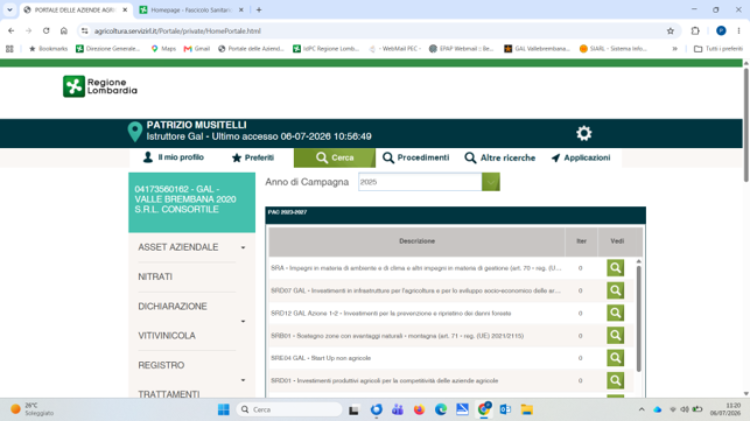750x421 pixels.
Task: Open the Gmail bookmark
Action: tap(197, 49)
